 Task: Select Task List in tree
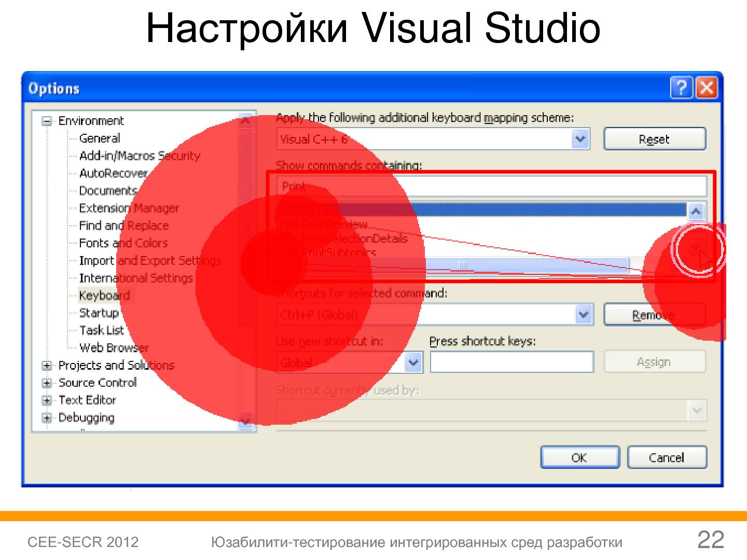(x=102, y=330)
